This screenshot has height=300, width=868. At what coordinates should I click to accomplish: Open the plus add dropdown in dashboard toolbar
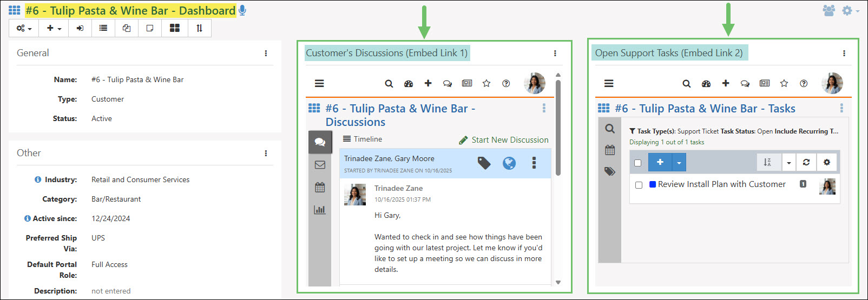[54, 28]
